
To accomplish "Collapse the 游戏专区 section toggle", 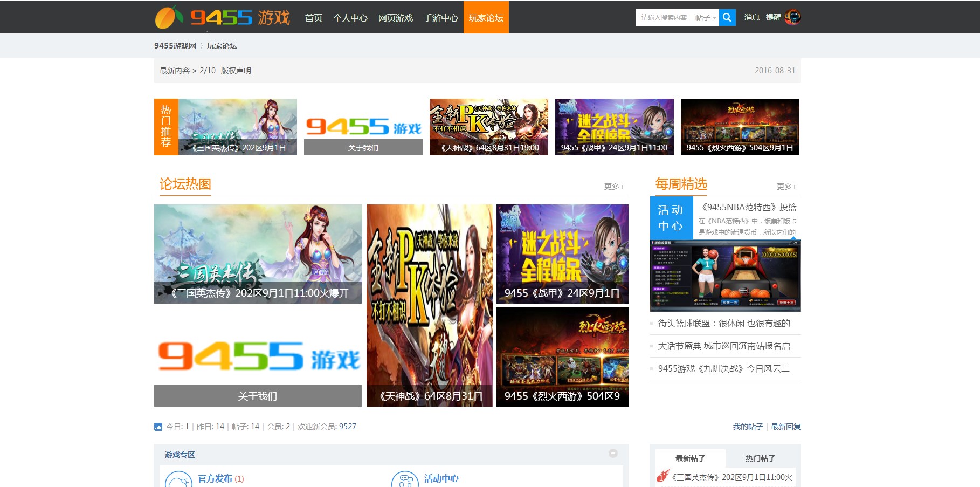I will (613, 454).
